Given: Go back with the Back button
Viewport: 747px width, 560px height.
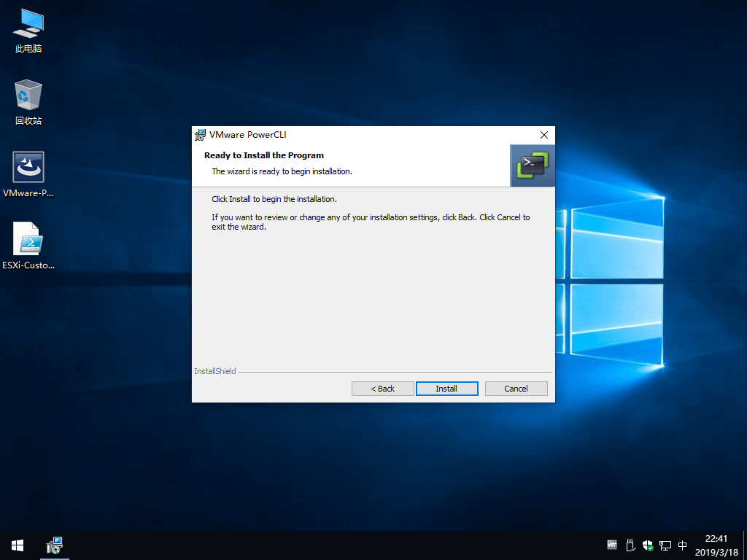Looking at the screenshot, I should [x=382, y=389].
